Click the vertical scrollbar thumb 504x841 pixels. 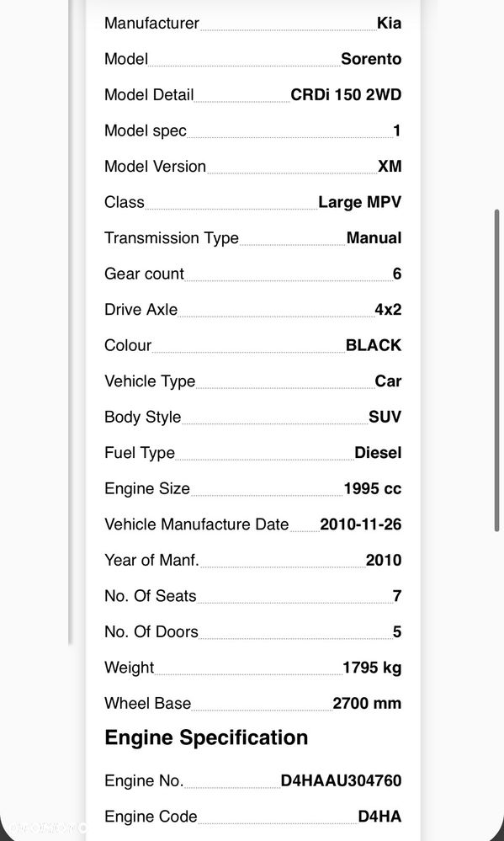[x=496, y=370]
